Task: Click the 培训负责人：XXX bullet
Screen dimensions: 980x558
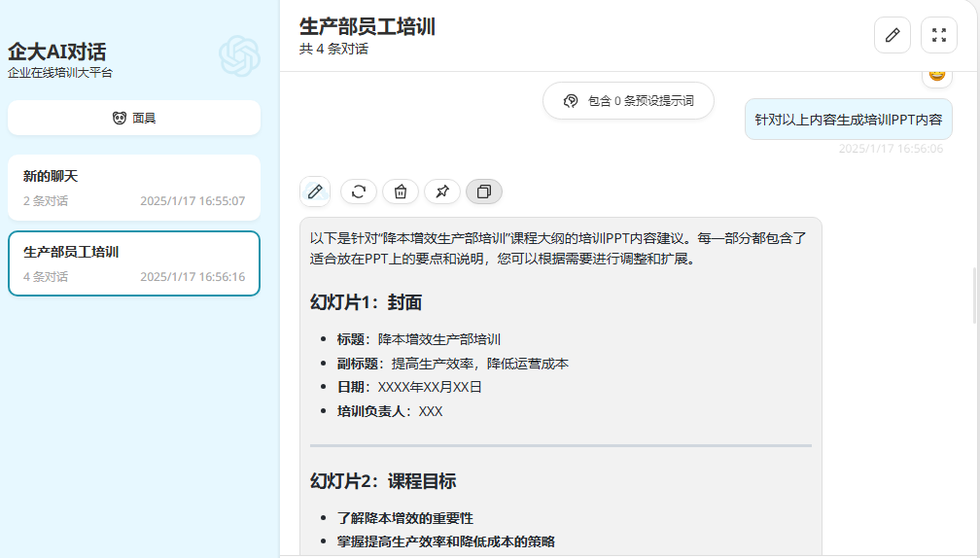Action: tap(390, 411)
